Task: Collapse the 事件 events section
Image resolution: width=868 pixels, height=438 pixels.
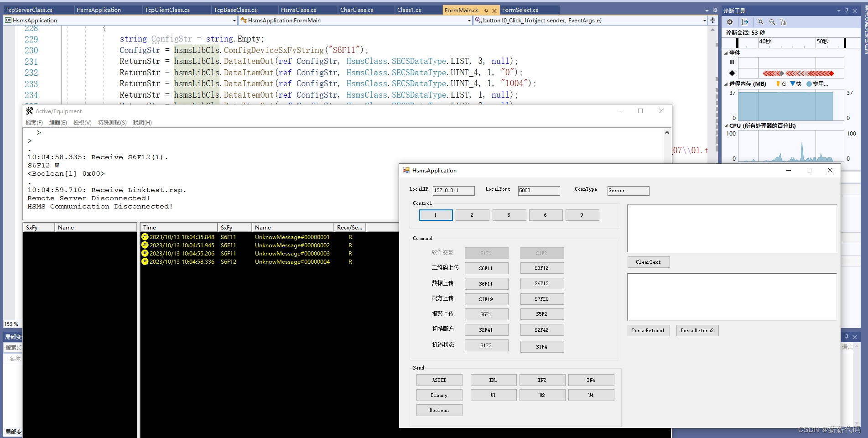Action: pyautogui.click(x=726, y=53)
